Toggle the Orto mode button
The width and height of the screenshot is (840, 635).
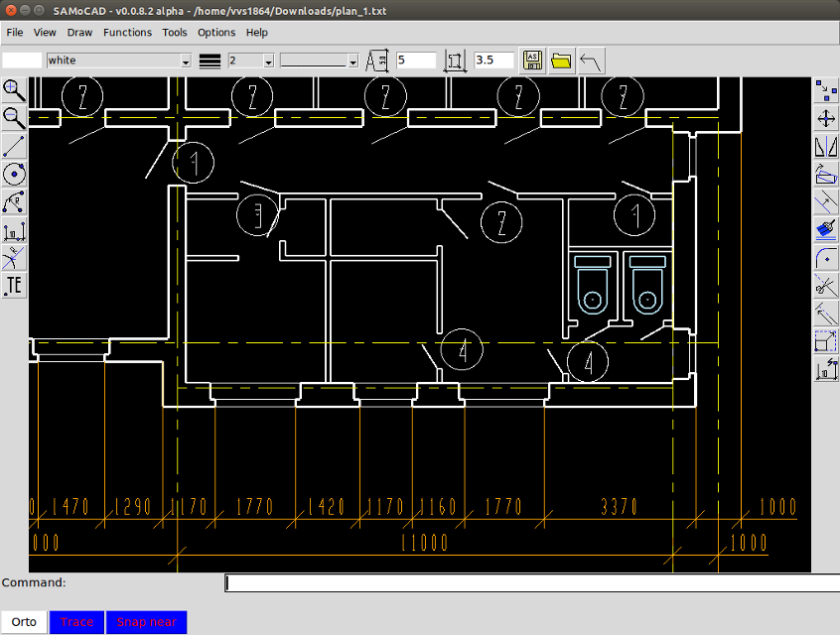click(24, 622)
